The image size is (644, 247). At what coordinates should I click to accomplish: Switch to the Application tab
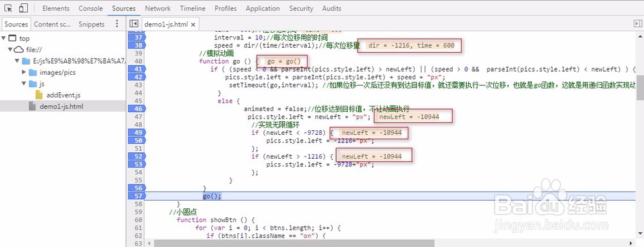263,8
